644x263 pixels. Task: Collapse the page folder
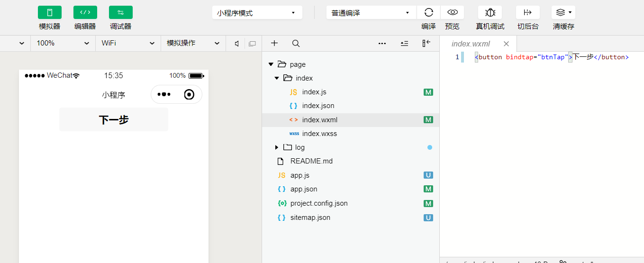coord(271,64)
